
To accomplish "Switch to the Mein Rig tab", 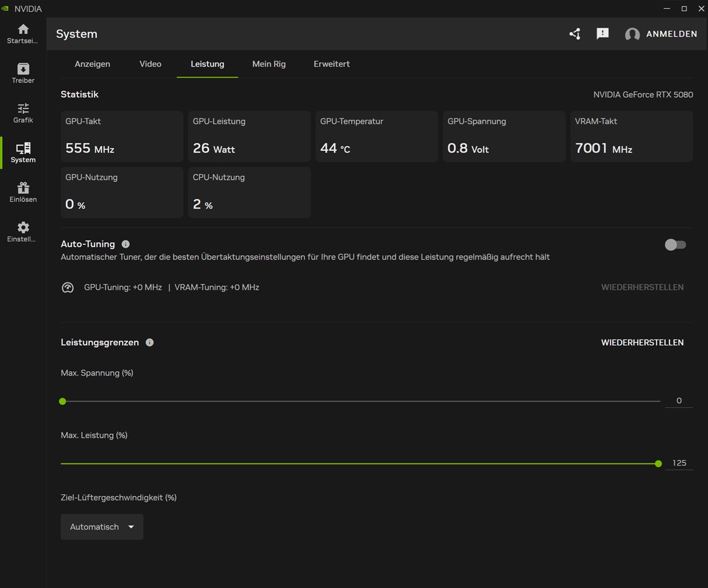I will point(269,64).
